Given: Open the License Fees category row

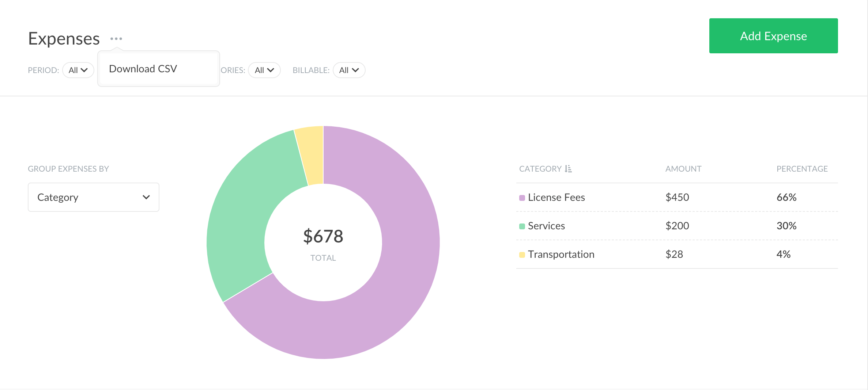Looking at the screenshot, I should [x=556, y=198].
